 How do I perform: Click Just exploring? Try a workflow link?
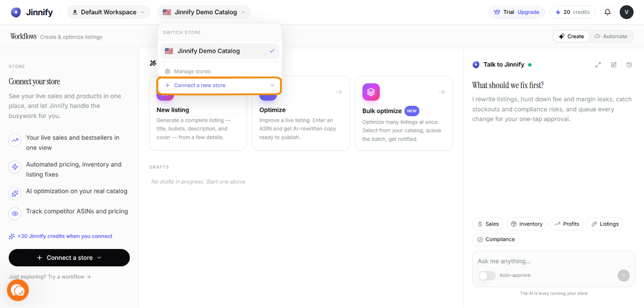(49, 277)
